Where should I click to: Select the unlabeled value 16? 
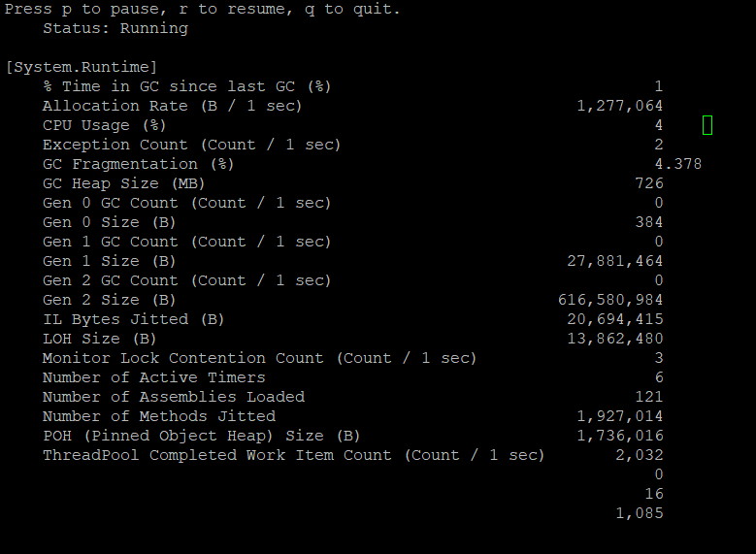coord(654,494)
